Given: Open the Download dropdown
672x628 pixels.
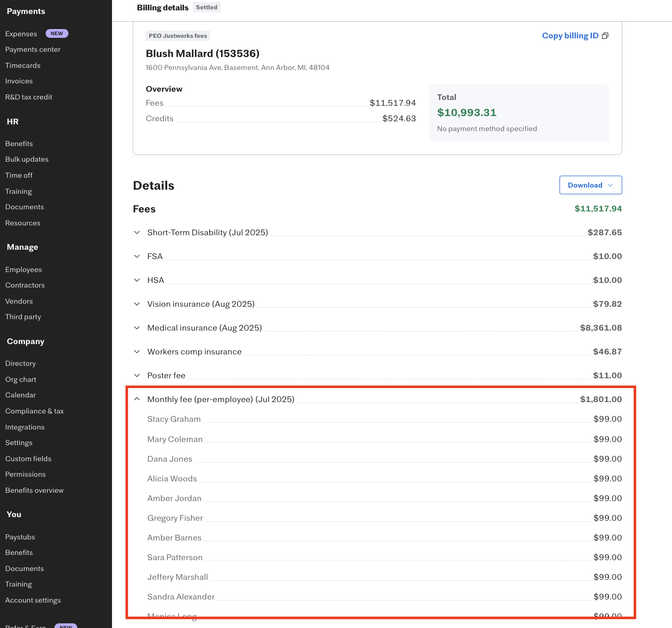Looking at the screenshot, I should click(x=590, y=185).
